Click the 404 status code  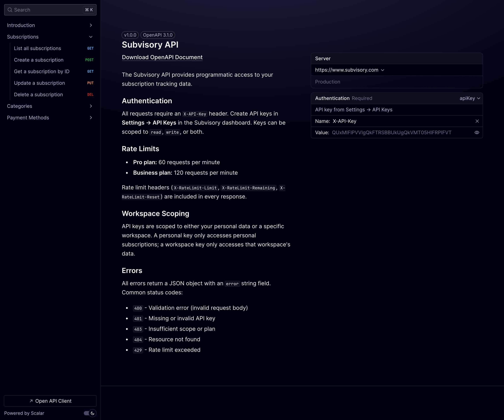click(138, 340)
